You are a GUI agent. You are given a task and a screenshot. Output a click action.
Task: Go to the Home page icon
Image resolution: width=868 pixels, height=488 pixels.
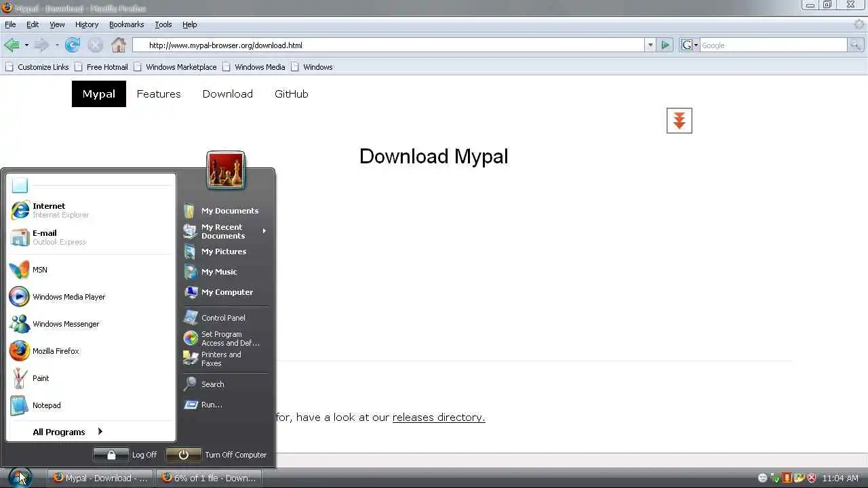point(119,45)
